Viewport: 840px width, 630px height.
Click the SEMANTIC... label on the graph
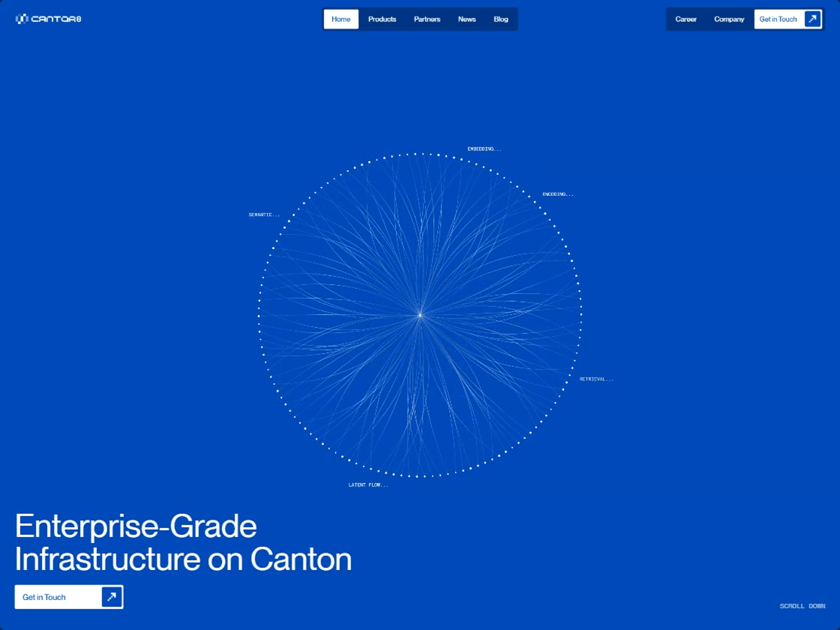[x=264, y=215]
